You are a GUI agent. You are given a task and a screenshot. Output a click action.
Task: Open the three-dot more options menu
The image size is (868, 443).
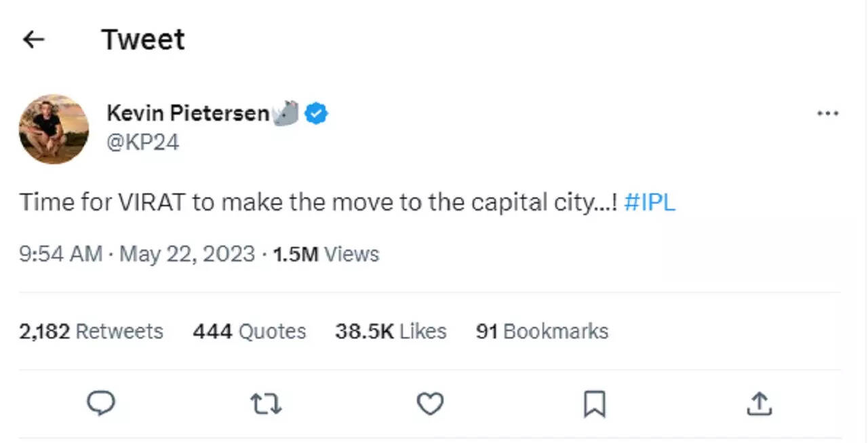click(x=827, y=114)
